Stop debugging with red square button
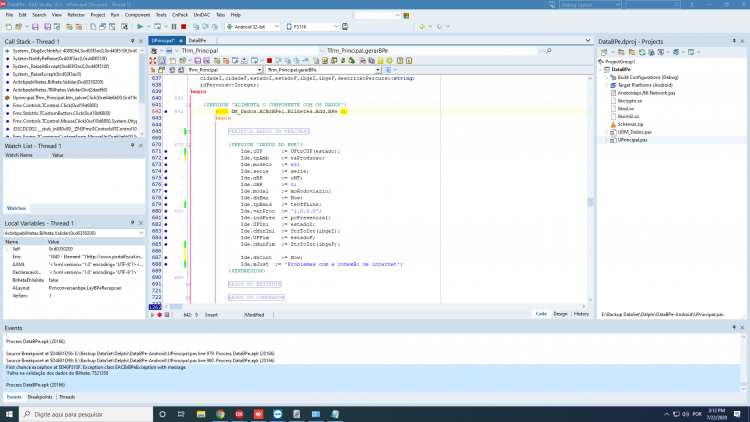Image resolution: width=750 pixels, height=422 pixels. click(x=183, y=27)
